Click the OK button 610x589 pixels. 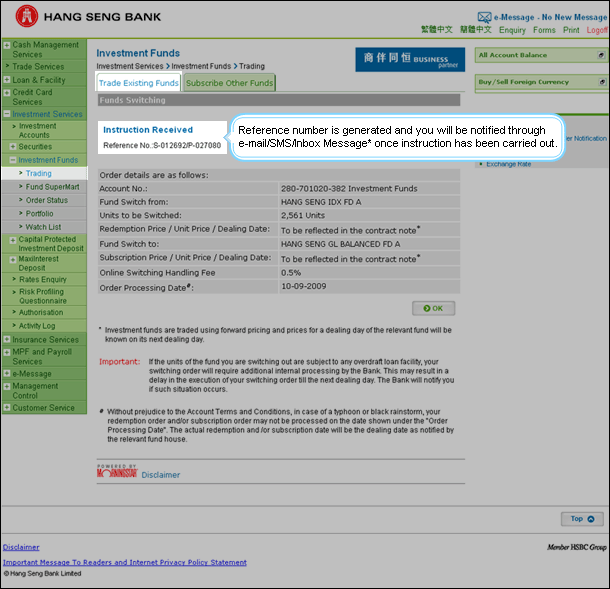coord(433,308)
